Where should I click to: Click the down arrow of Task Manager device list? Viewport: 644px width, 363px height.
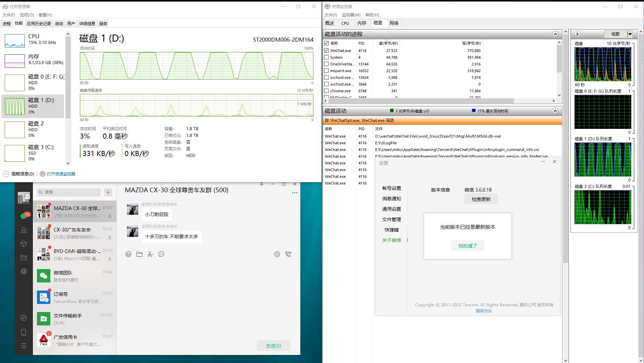pyautogui.click(x=68, y=163)
